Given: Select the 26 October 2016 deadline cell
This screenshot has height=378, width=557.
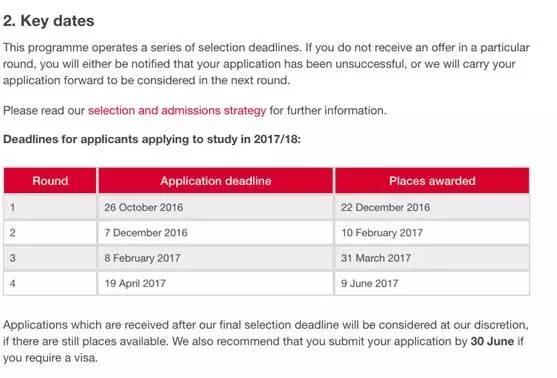Looking at the screenshot, I should click(x=216, y=207).
